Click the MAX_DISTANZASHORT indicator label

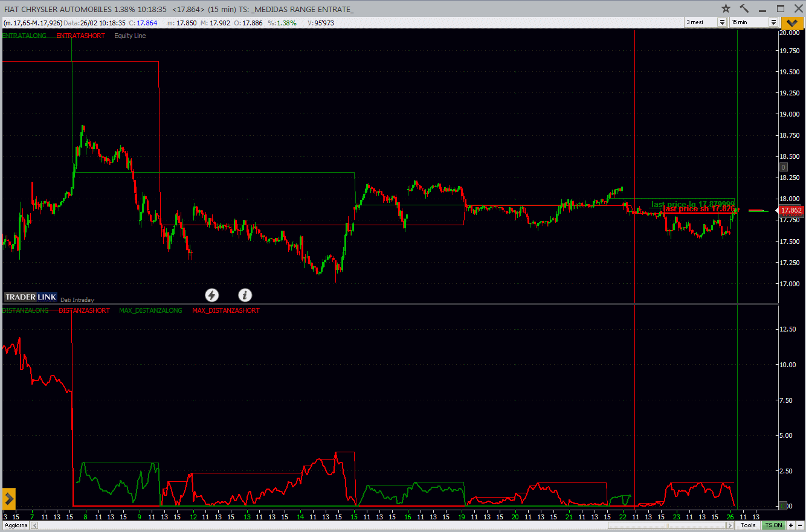(x=226, y=310)
